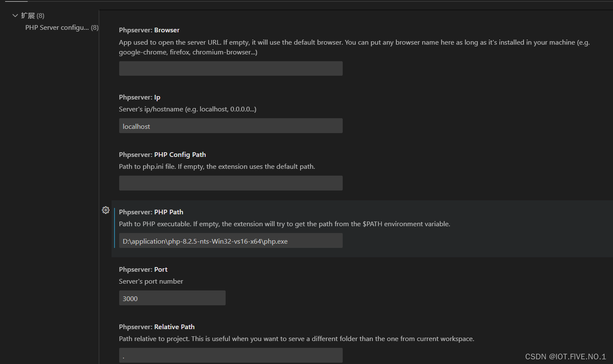613x364 pixels.
Task: Edit the PHP executable path field
Action: point(231,240)
